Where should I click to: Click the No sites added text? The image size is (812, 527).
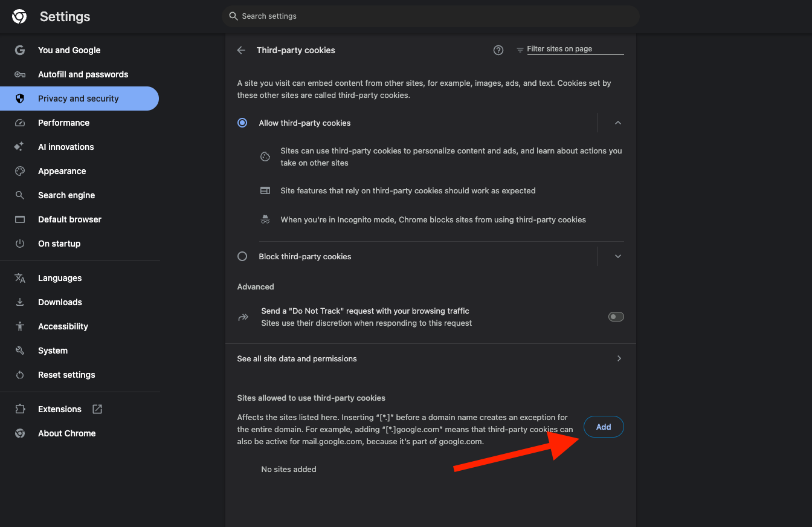coord(289,469)
